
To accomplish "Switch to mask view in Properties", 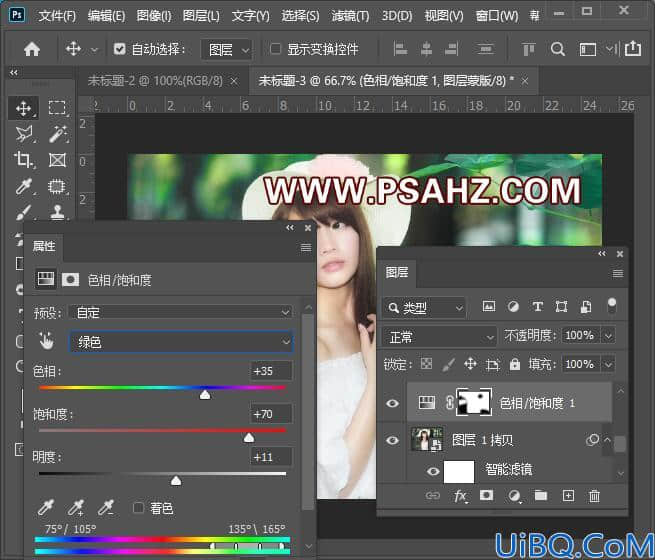I will click(70, 279).
